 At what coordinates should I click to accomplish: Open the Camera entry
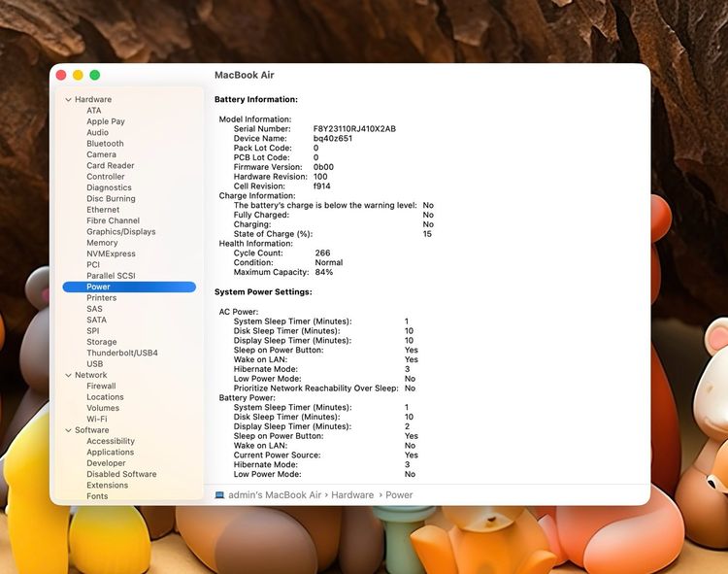tap(101, 154)
